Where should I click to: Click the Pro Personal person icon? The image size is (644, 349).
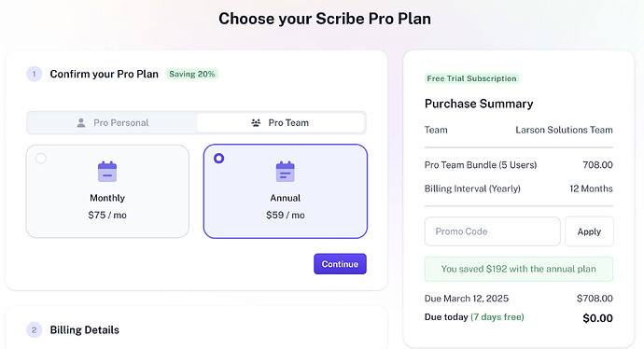coord(81,123)
